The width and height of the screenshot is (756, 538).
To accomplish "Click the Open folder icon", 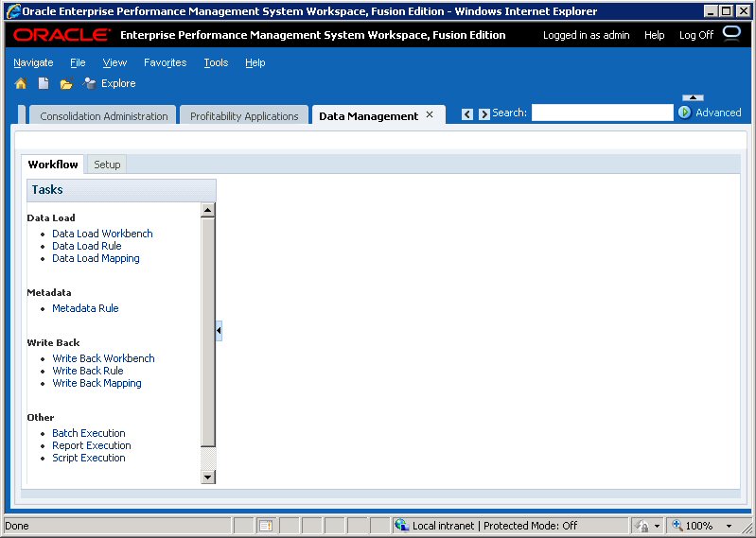I will pos(66,84).
